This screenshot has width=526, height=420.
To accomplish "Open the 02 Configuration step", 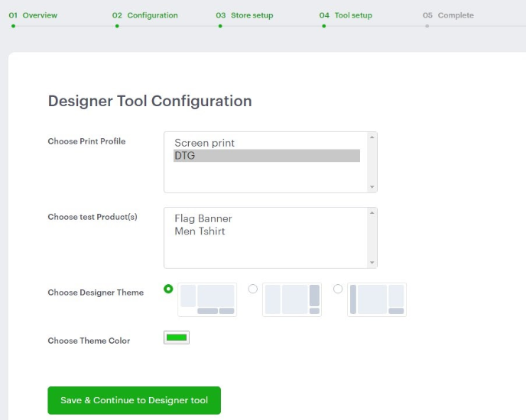I will (144, 15).
